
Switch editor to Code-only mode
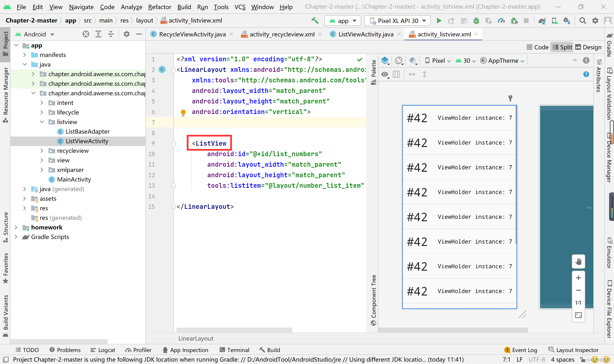(537, 47)
